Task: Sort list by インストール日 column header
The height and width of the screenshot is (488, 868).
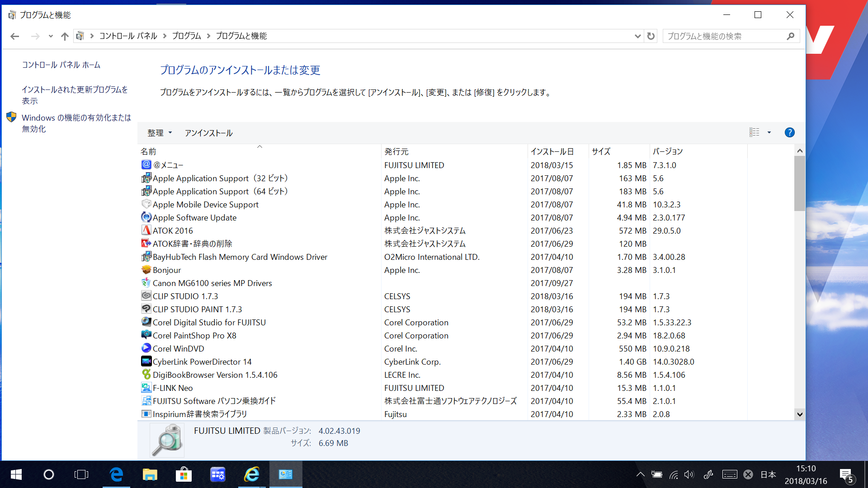Action: (x=552, y=151)
